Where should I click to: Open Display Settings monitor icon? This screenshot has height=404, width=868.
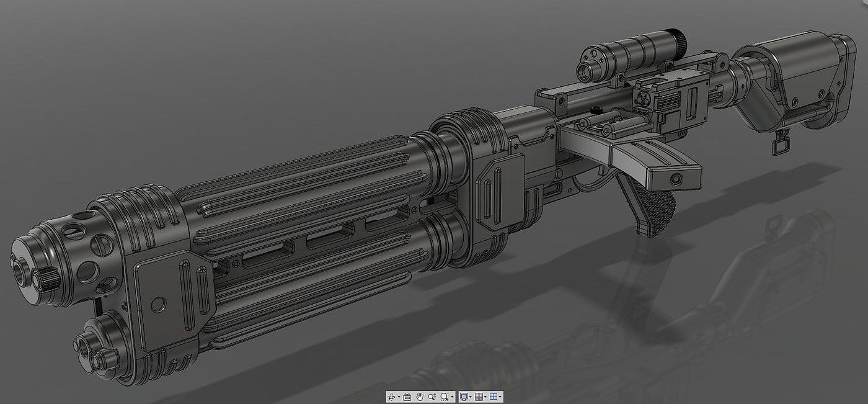pos(464,397)
